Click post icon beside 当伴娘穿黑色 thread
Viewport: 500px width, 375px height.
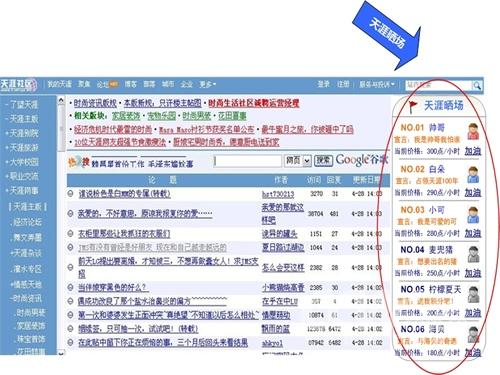point(70,287)
